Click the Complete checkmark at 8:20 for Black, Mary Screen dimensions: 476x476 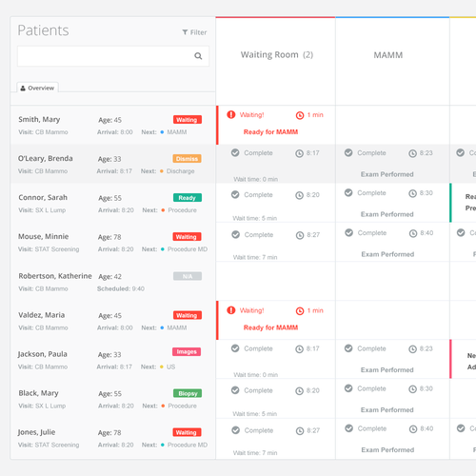click(x=235, y=390)
